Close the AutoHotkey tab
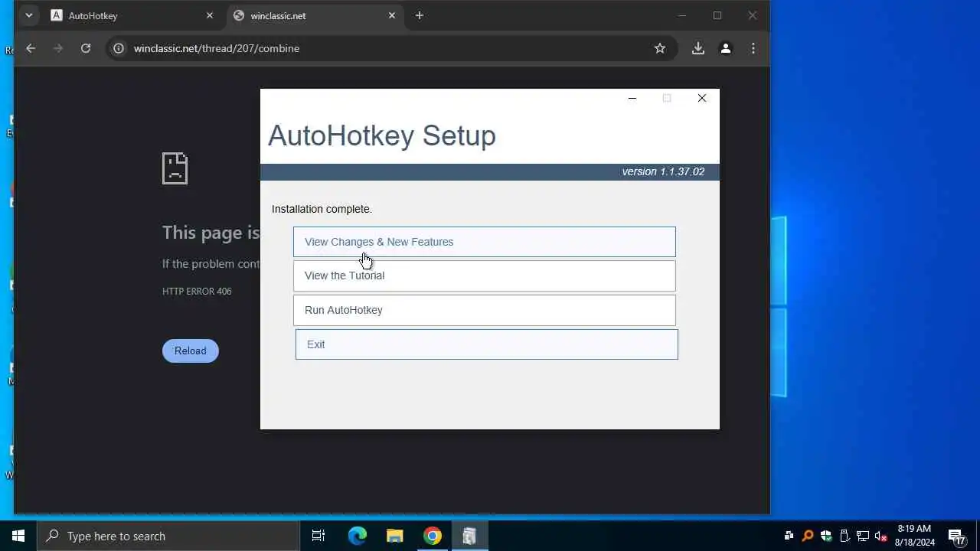Image resolution: width=980 pixels, height=551 pixels. 210,15
